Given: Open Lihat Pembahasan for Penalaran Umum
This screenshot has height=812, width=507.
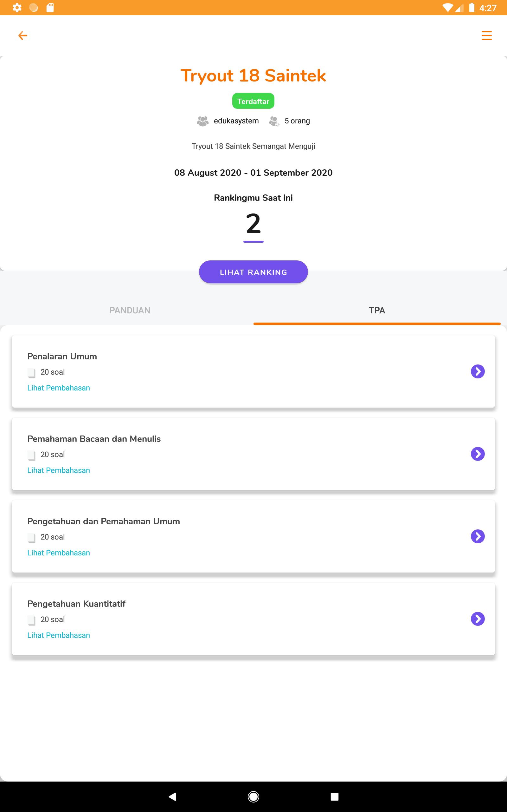Looking at the screenshot, I should coord(59,388).
